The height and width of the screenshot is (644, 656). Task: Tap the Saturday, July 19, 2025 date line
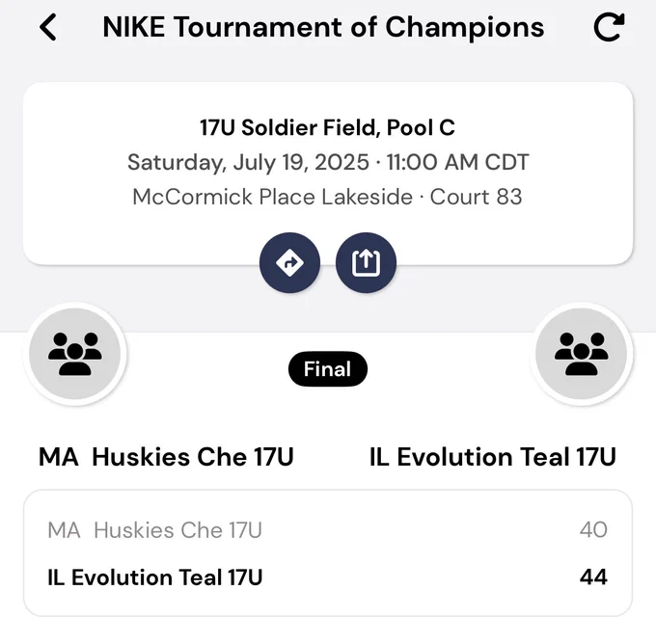(x=248, y=162)
